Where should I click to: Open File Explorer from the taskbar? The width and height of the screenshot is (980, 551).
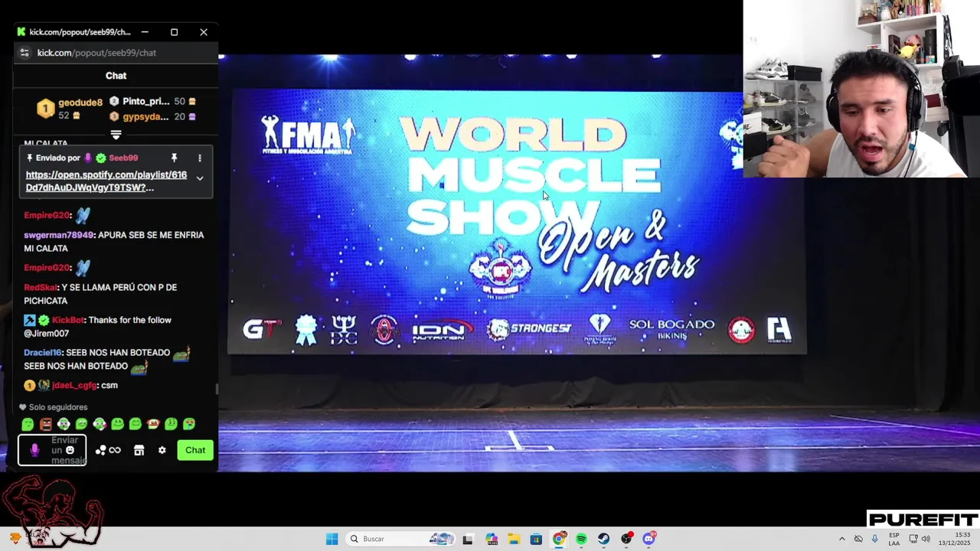coord(514,539)
